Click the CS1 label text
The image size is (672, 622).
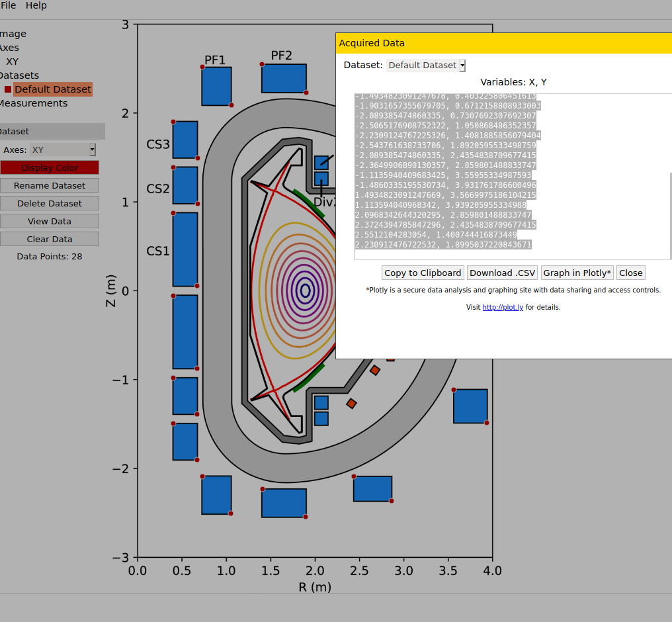[x=157, y=251]
